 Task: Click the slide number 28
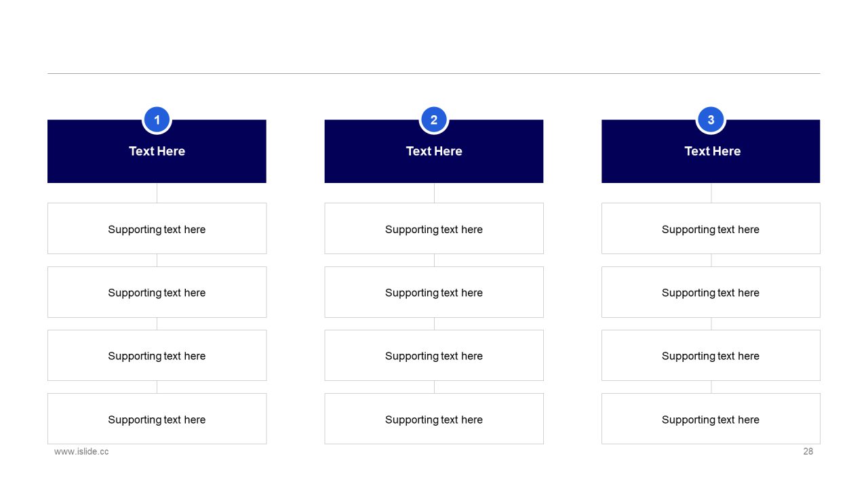click(808, 451)
